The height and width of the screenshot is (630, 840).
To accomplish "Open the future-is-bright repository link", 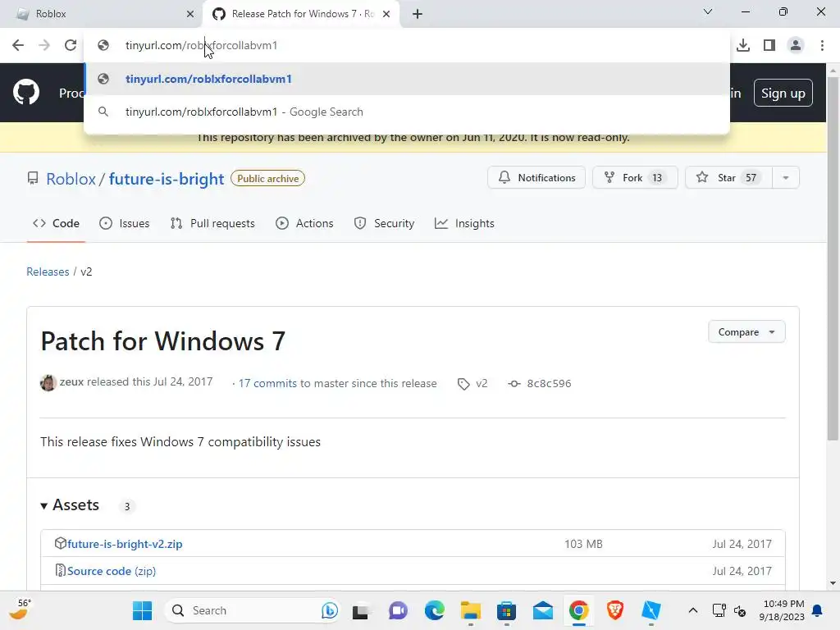I will pyautogui.click(x=166, y=178).
